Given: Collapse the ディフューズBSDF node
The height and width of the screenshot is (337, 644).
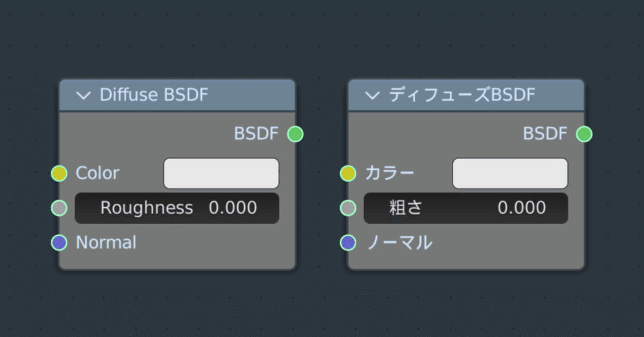Looking at the screenshot, I should tap(373, 94).
